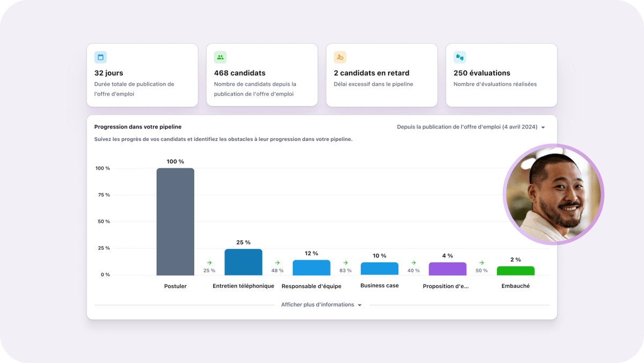The width and height of the screenshot is (644, 363).
Task: Expand Afficher plus d'informations
Action: 321,305
